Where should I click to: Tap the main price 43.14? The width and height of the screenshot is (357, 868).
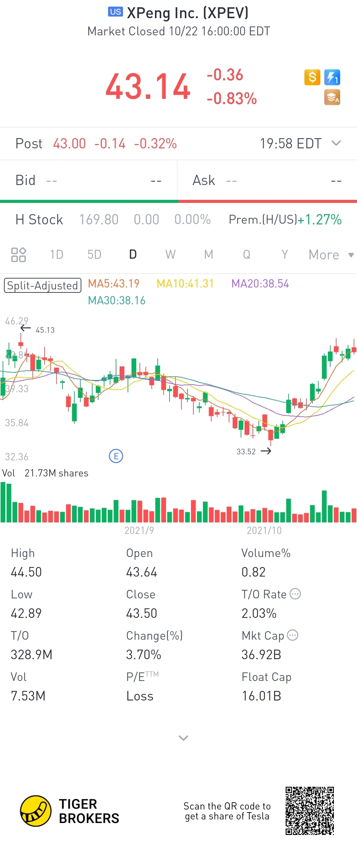click(x=148, y=87)
